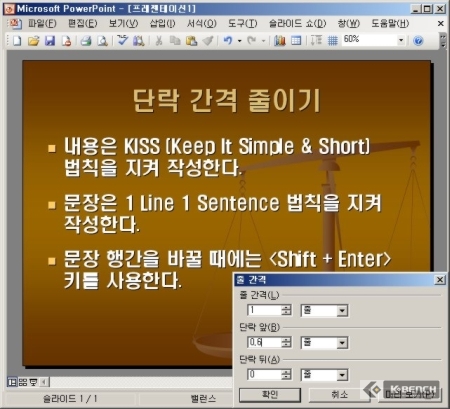The image size is (450, 409).
Task: Click the Print icon in the toolbar
Action: pos(86,41)
